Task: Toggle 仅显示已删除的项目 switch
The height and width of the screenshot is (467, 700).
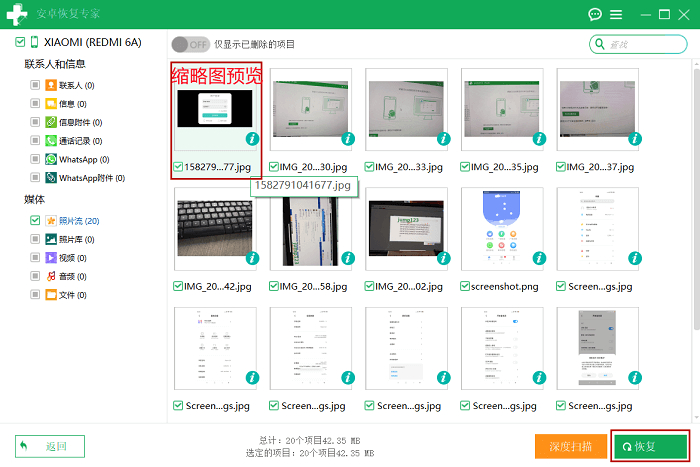Action: coord(190,44)
